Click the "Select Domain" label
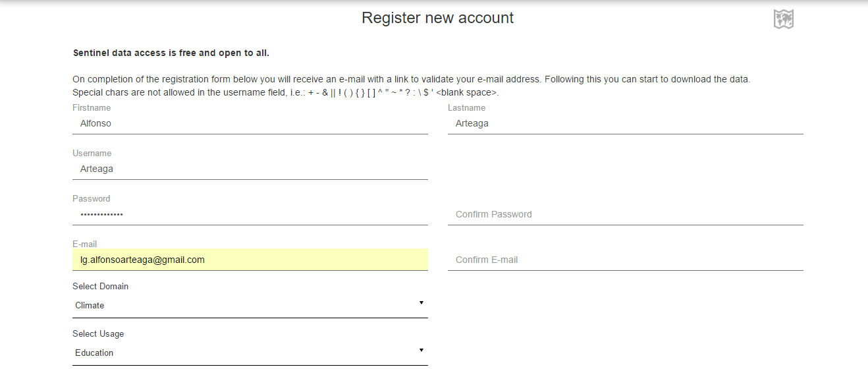Screen dimensions: 868x369 click(x=100, y=286)
